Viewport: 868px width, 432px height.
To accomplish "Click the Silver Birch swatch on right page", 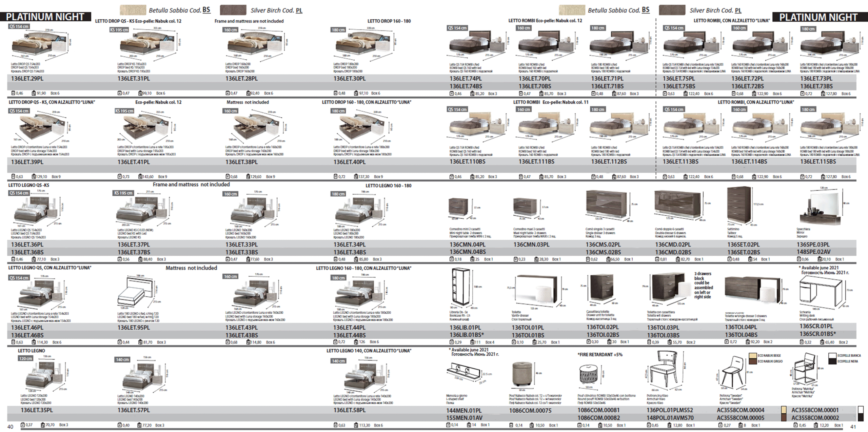I will [672, 10].
